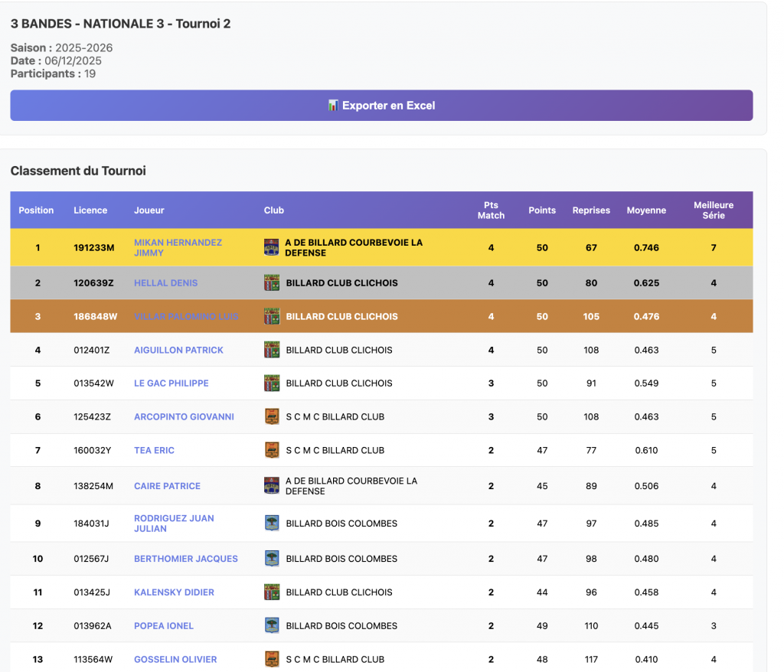Click club logo in Popea Ionel row
Image resolution: width=784 pixels, height=672 pixels.
(272, 626)
